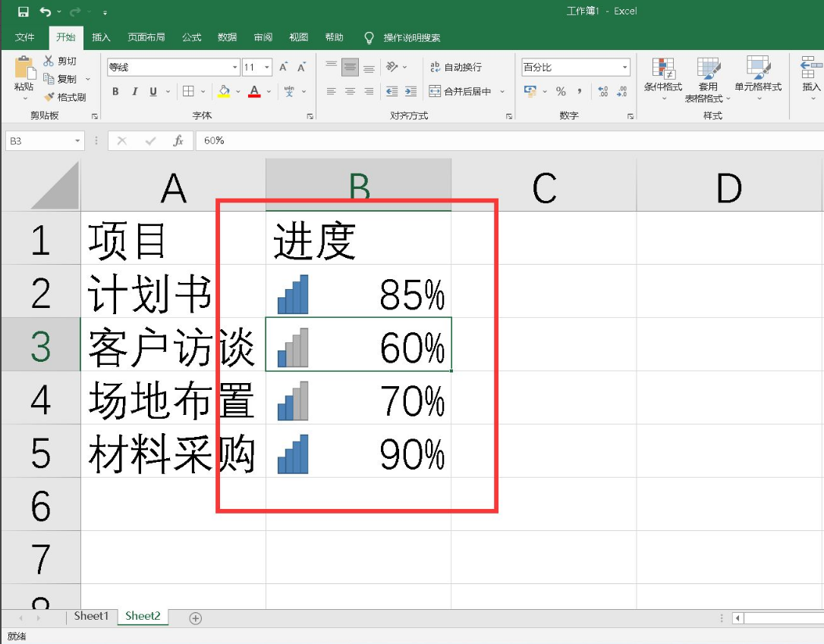
Task: Apply percent style format
Action: [561, 91]
